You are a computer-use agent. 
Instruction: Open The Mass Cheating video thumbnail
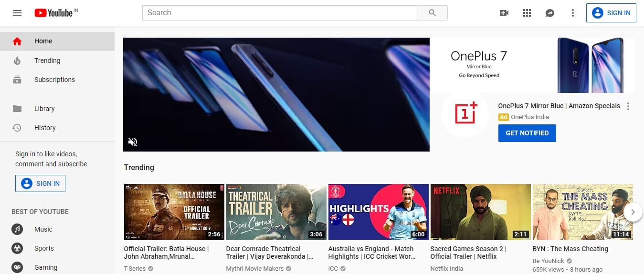pyautogui.click(x=583, y=212)
